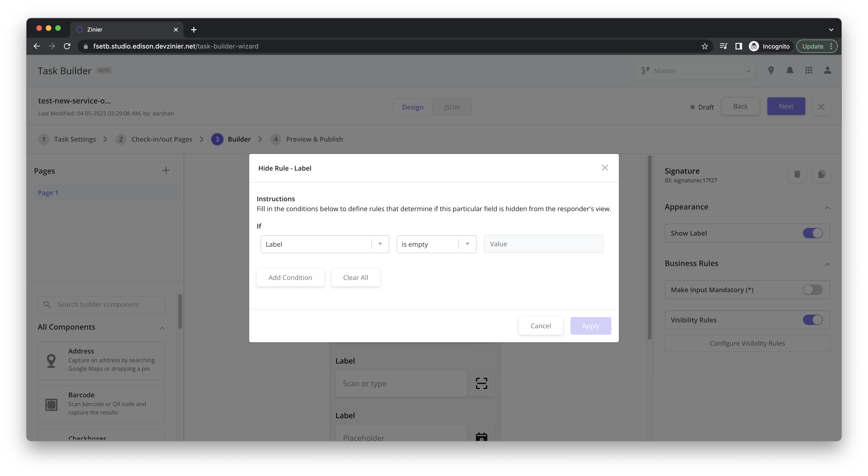Image resolution: width=868 pixels, height=476 pixels.
Task: Click Configure Visibility Rules button
Action: [x=747, y=343]
